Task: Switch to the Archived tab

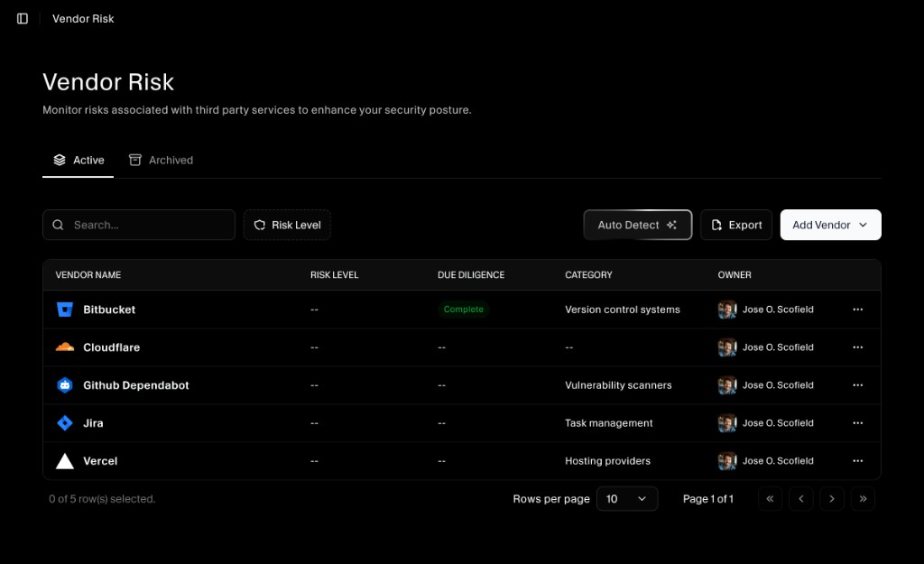Action: (161, 161)
